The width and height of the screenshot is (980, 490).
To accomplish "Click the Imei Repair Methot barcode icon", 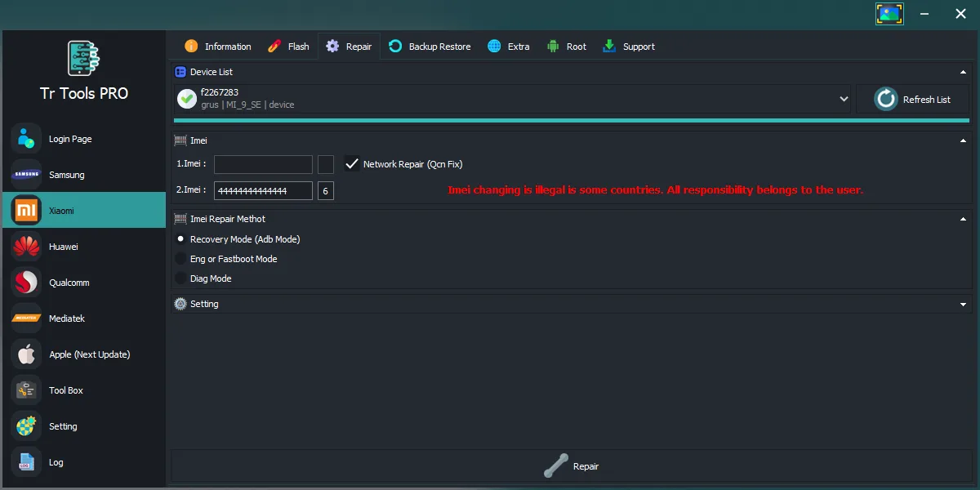I will point(180,219).
